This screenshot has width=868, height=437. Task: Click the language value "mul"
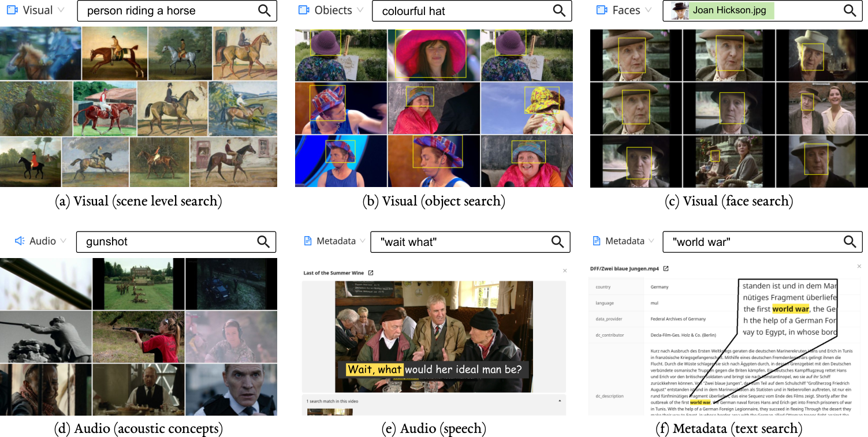coord(653,303)
